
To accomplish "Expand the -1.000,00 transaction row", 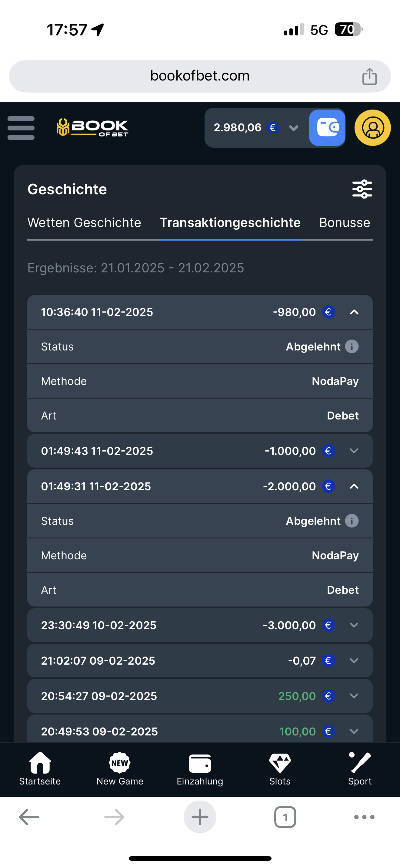I will pos(354,451).
